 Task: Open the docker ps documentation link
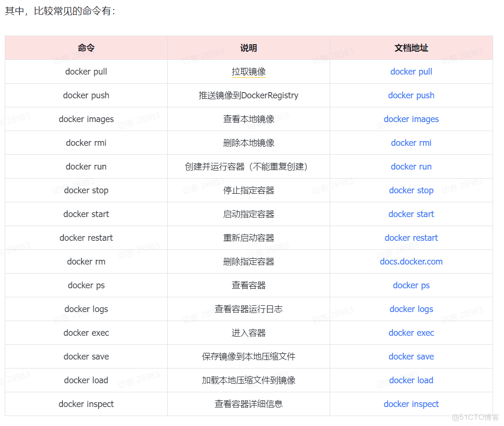411,285
